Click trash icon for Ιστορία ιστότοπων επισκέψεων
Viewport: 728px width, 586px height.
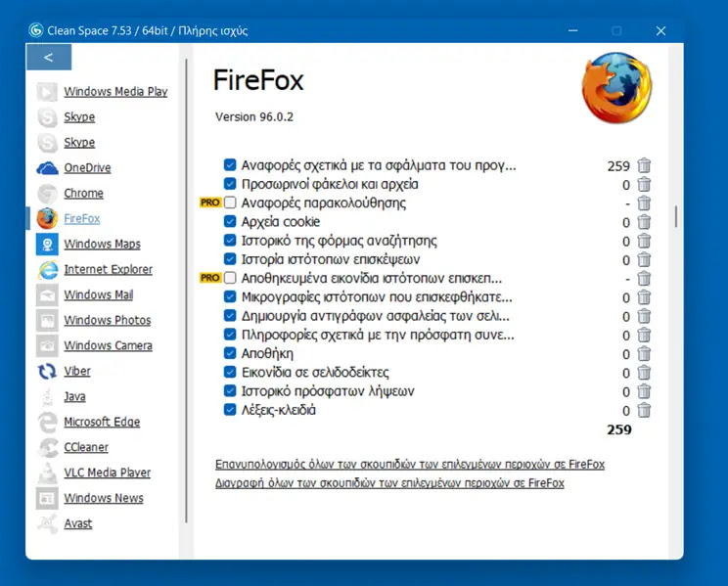644,259
